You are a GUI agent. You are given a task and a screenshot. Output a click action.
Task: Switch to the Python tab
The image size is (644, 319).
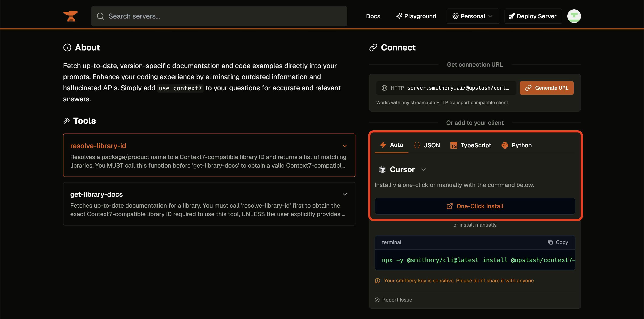[x=516, y=145]
